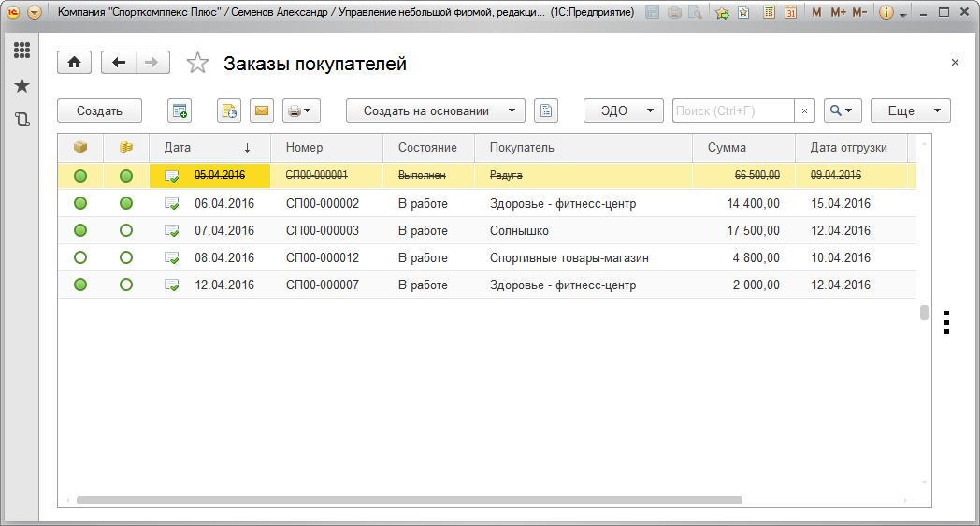Click the Создать button
Screen dimensions: 980x526
pyautogui.click(x=99, y=110)
